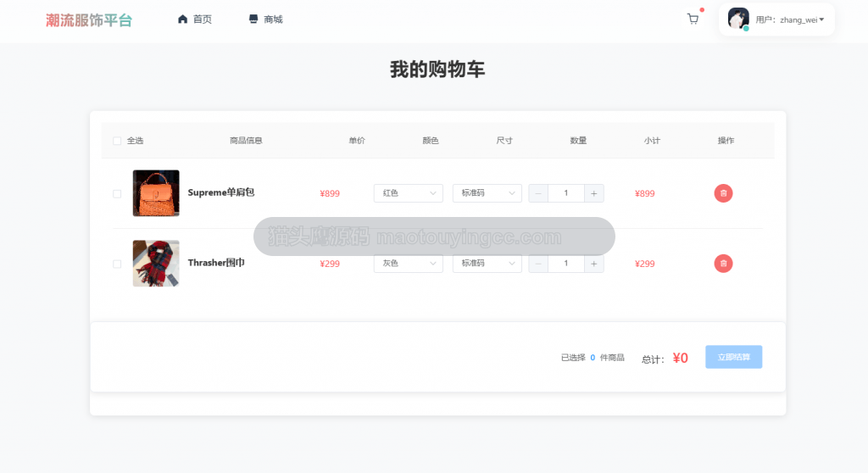Image resolution: width=868 pixels, height=473 pixels.
Task: Open the orange handbag product thumbnail
Action: pos(156,192)
